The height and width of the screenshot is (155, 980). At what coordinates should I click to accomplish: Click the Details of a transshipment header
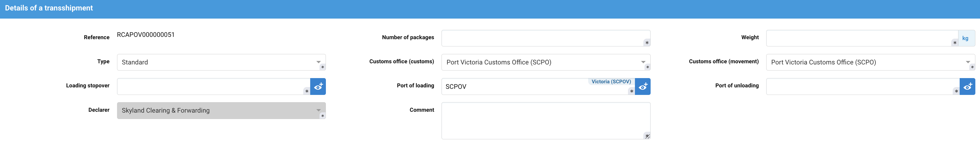tap(49, 8)
